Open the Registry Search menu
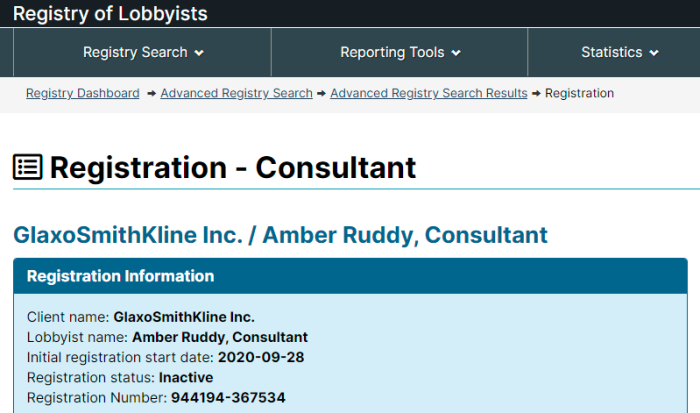Viewport: 700px width, 413px height. coord(142,52)
